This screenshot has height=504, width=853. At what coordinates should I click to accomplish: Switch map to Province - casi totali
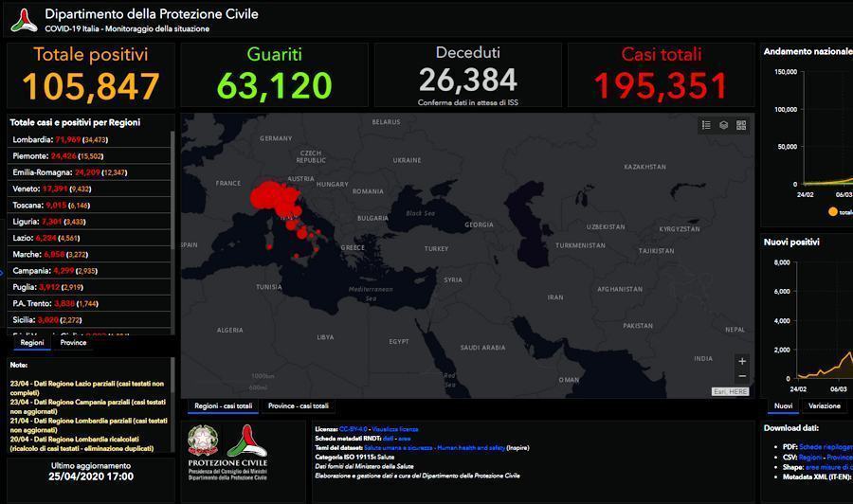pyautogui.click(x=298, y=406)
